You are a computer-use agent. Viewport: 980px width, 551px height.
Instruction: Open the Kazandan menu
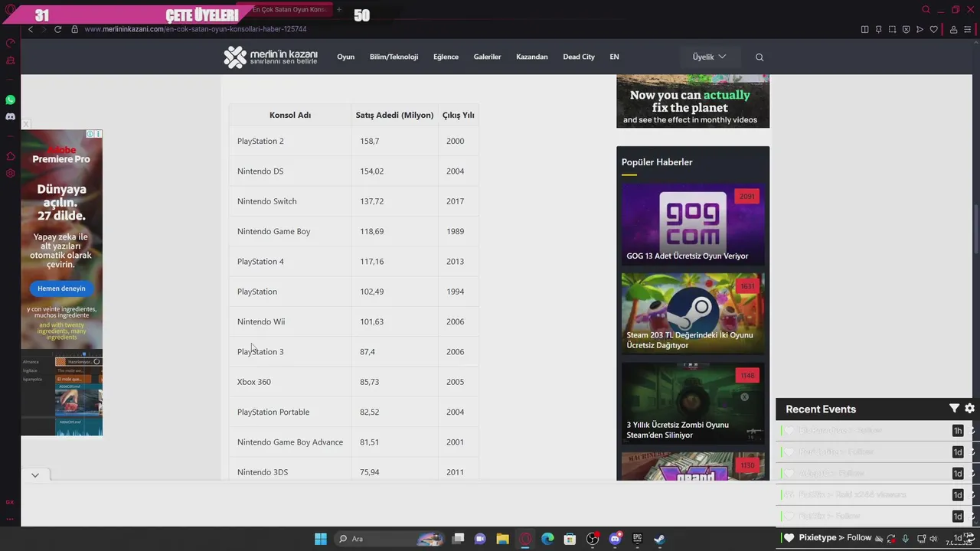click(x=532, y=57)
